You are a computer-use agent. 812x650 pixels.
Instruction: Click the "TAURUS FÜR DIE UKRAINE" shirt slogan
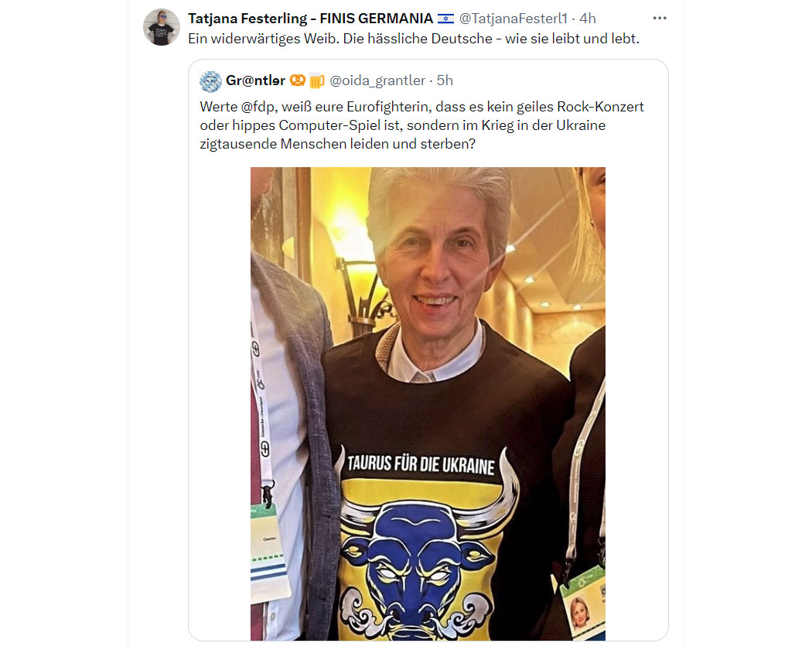pyautogui.click(x=421, y=464)
